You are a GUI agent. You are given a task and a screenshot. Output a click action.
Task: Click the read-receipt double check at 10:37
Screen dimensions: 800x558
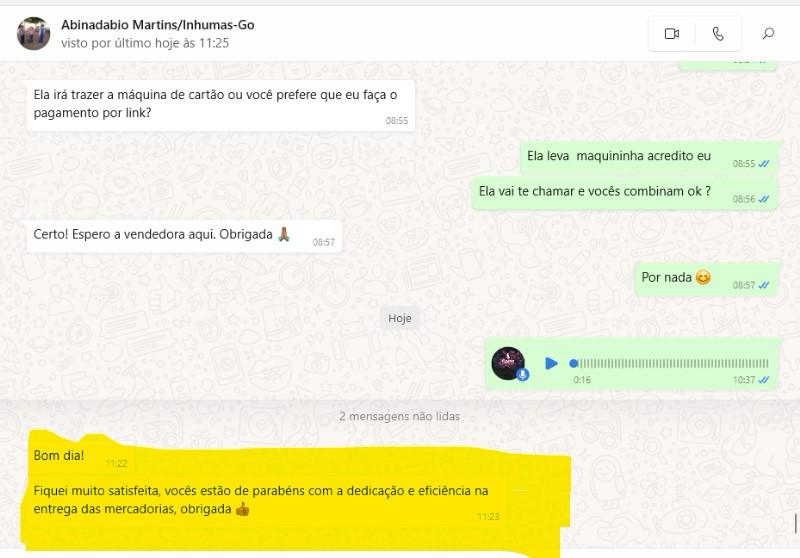[764, 379]
